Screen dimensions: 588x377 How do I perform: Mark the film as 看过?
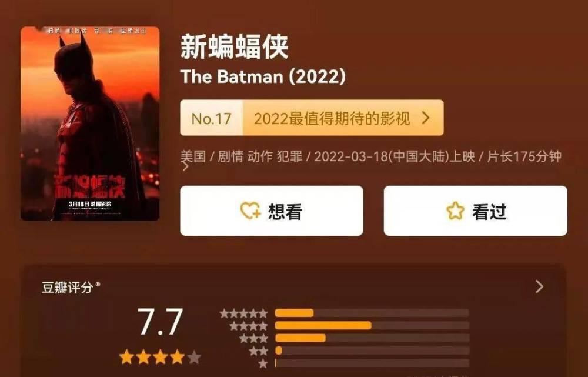476,211
